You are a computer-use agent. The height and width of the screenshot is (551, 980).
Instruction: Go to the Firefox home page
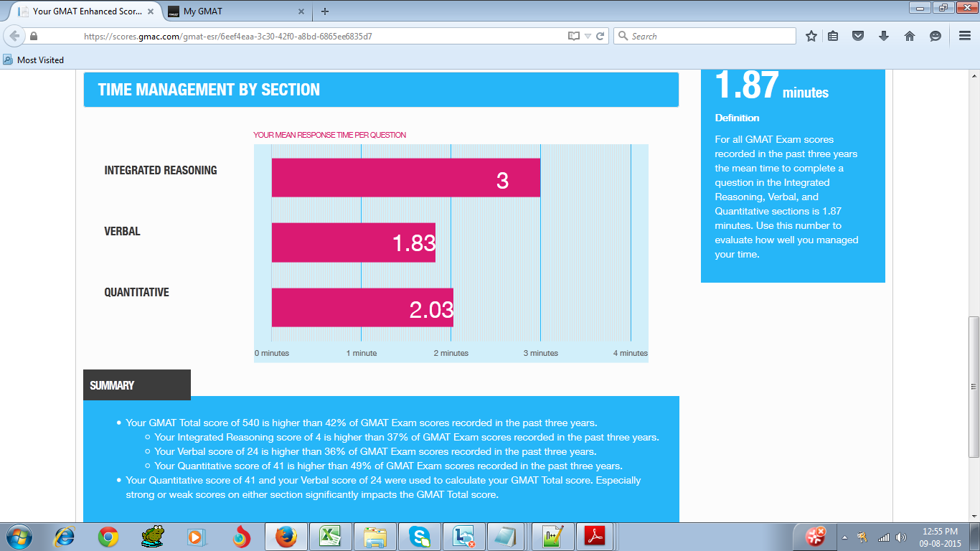tap(910, 36)
